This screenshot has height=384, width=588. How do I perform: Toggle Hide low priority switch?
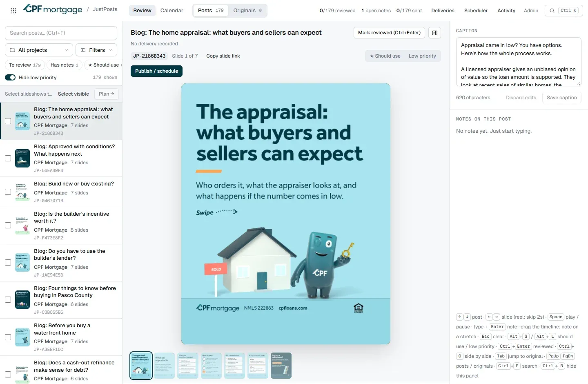pyautogui.click(x=10, y=78)
